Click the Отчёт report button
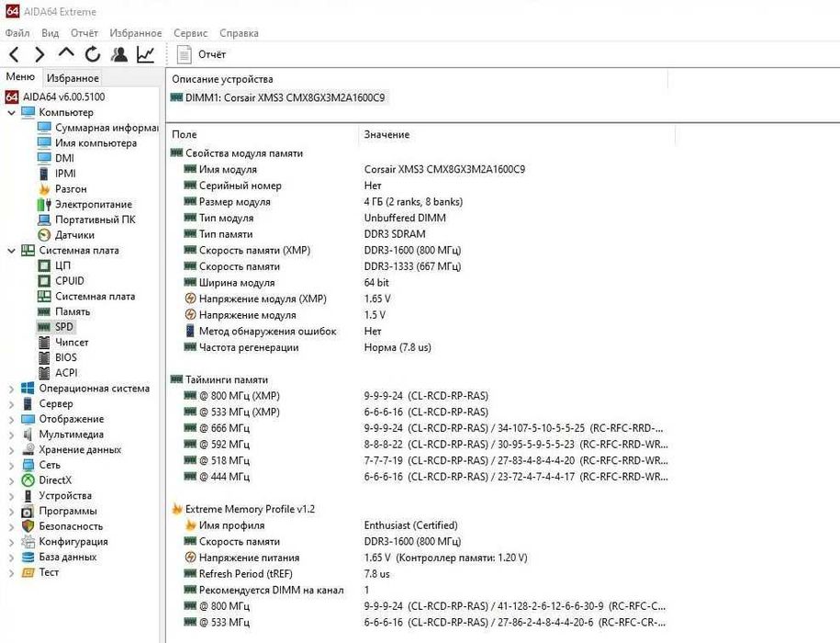Viewport: 840px width, 643px height. (x=201, y=54)
